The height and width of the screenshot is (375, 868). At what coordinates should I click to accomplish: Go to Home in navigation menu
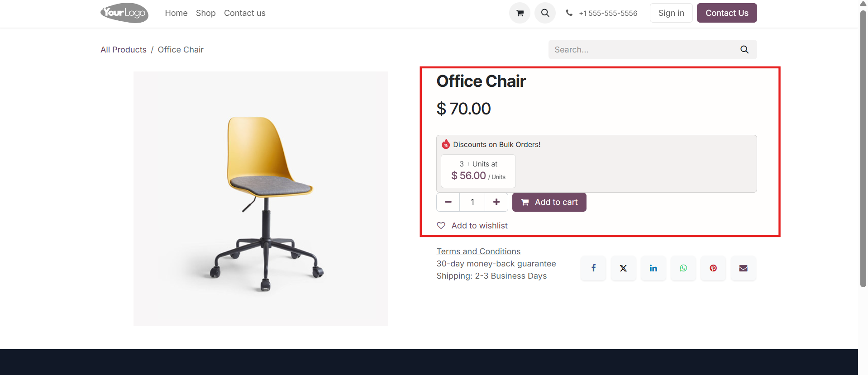[x=176, y=13]
